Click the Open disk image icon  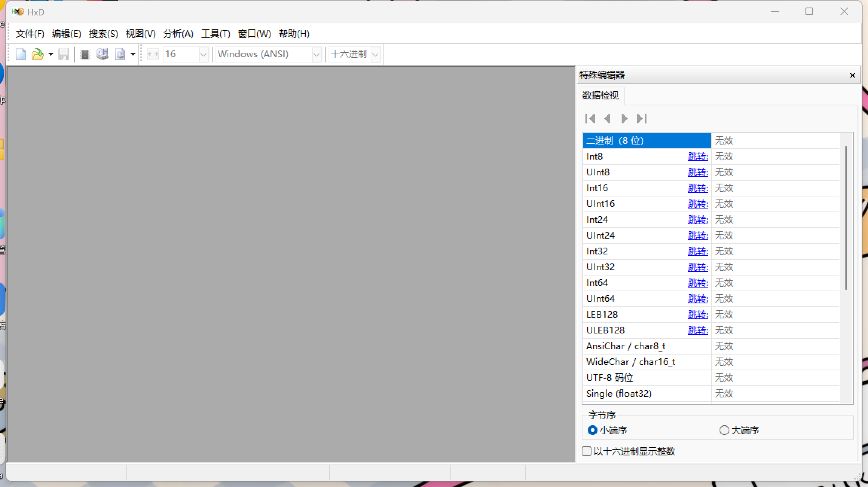(x=120, y=55)
